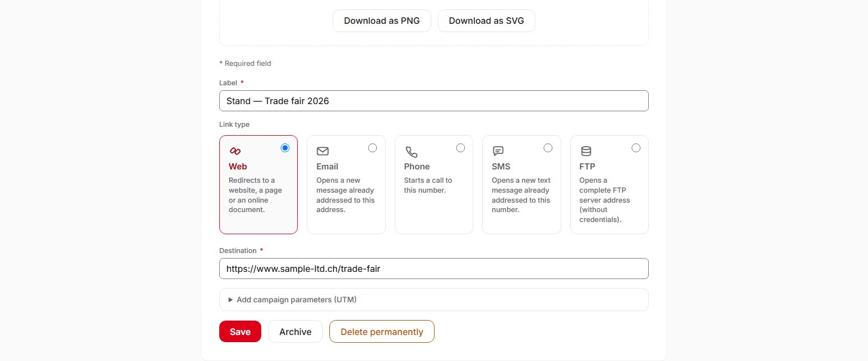Click the Phone handset icon
Image resolution: width=868 pixels, height=361 pixels.
(x=411, y=152)
